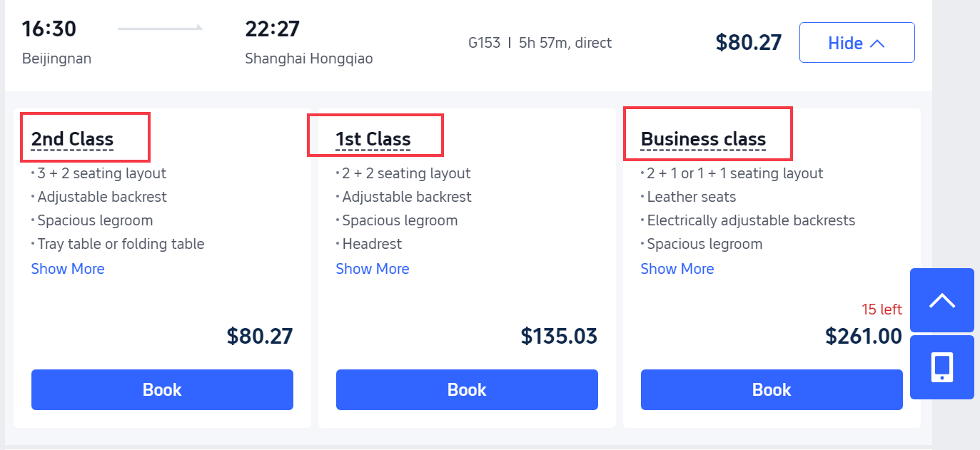Click the Beijingnan departure station name
Screen dimensions: 980x450
[x=56, y=58]
